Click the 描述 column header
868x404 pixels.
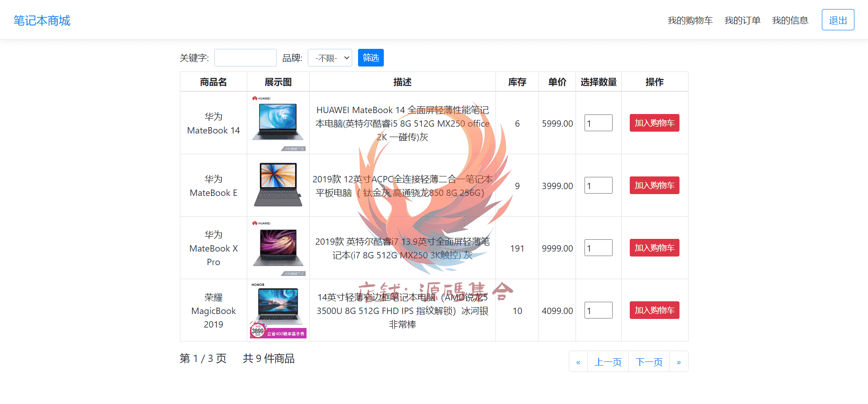pos(402,82)
